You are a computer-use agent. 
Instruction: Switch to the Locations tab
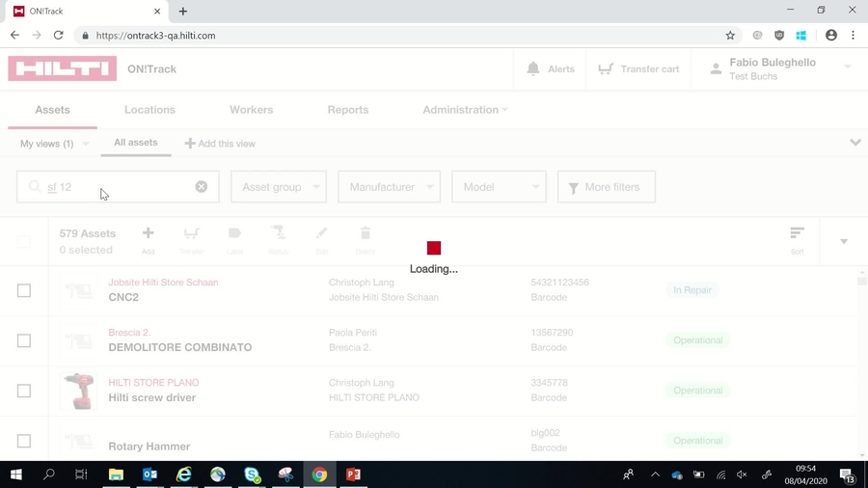(x=149, y=110)
